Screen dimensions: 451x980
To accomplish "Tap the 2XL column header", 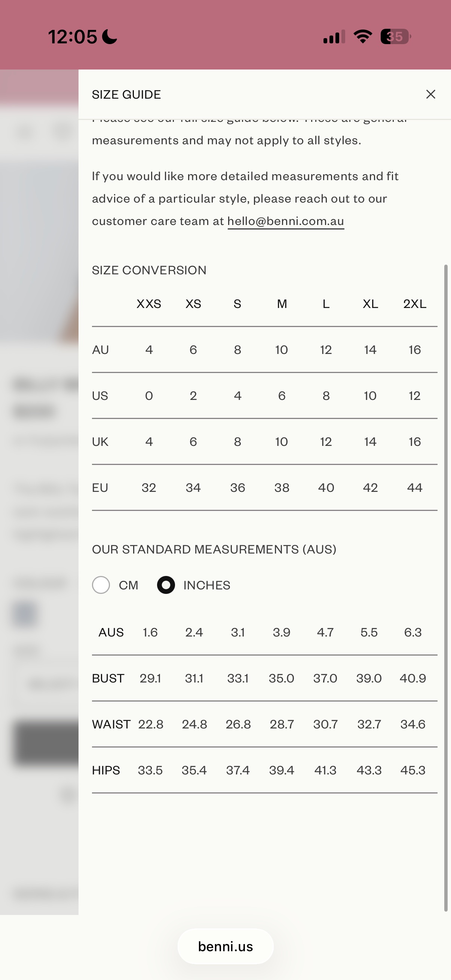I will tap(414, 304).
